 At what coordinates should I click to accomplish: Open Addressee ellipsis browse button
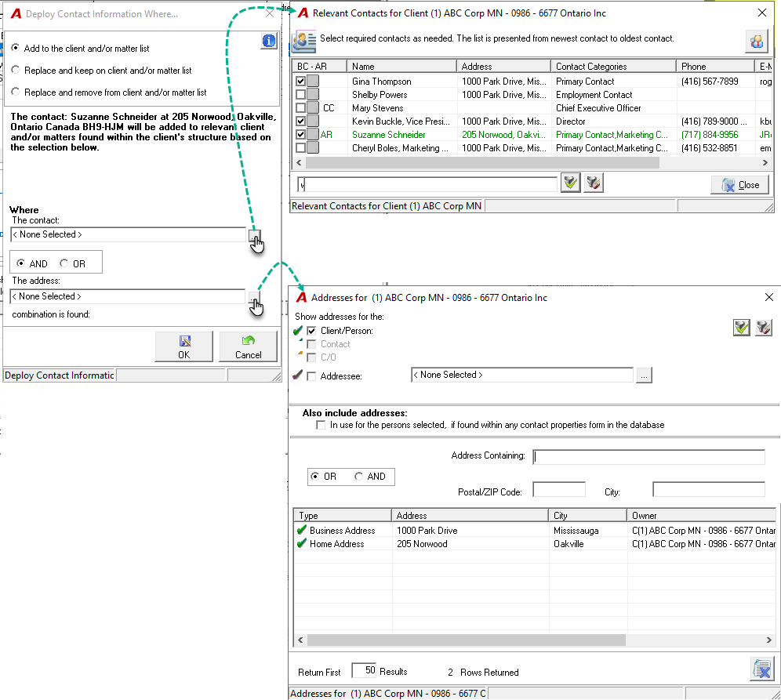644,375
